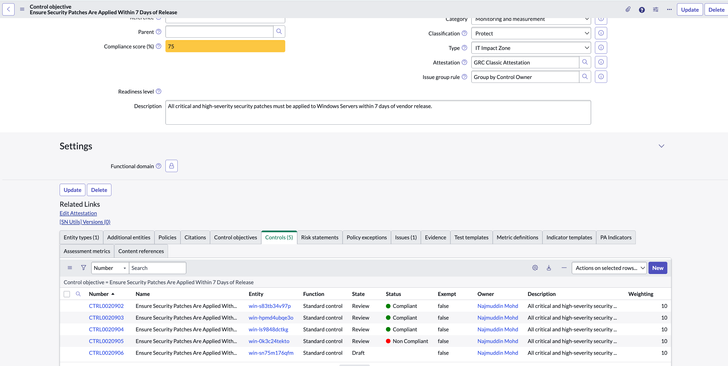Click the Issue group rule lookup magnifier

[x=585, y=77]
